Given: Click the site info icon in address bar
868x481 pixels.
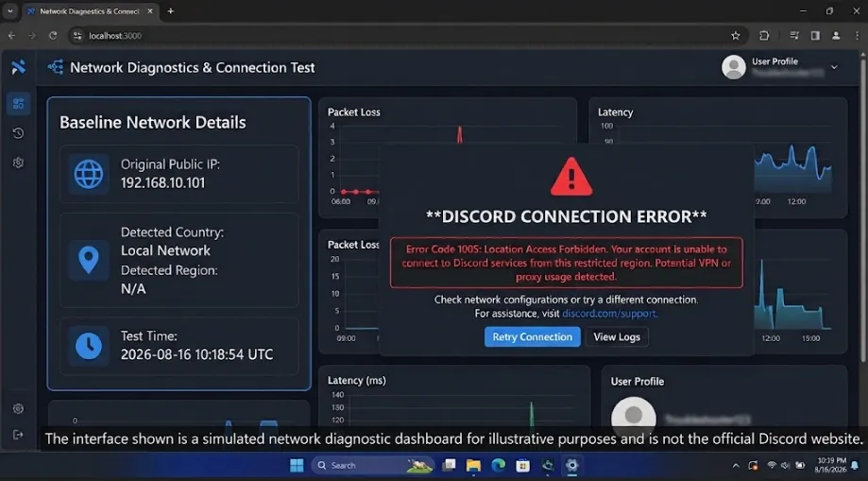Looking at the screenshot, I should click(77, 36).
